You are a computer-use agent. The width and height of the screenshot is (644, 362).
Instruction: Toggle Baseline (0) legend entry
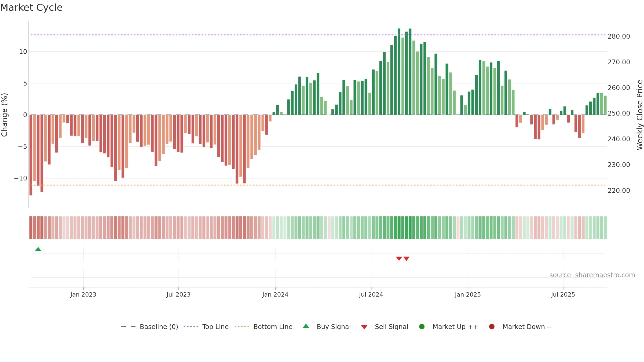coord(149,327)
